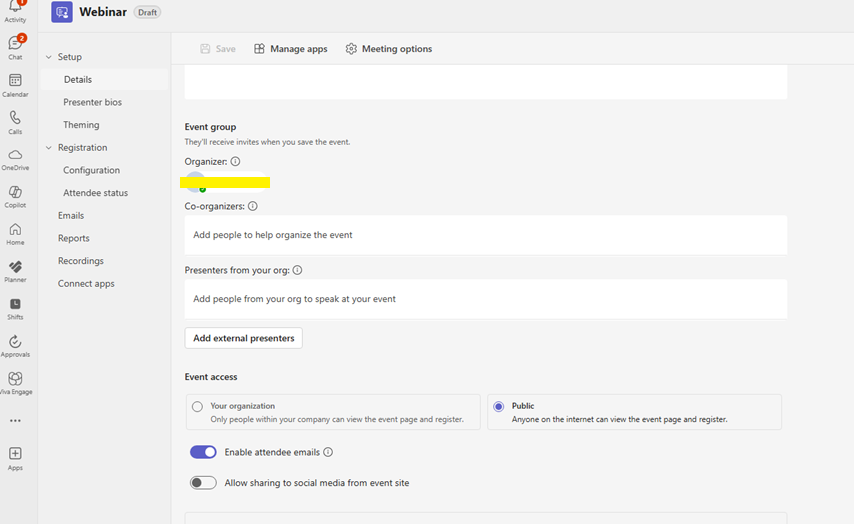Viewport: 860px width, 524px height.
Task: Open Calls in the Teams sidebar
Action: (15, 122)
